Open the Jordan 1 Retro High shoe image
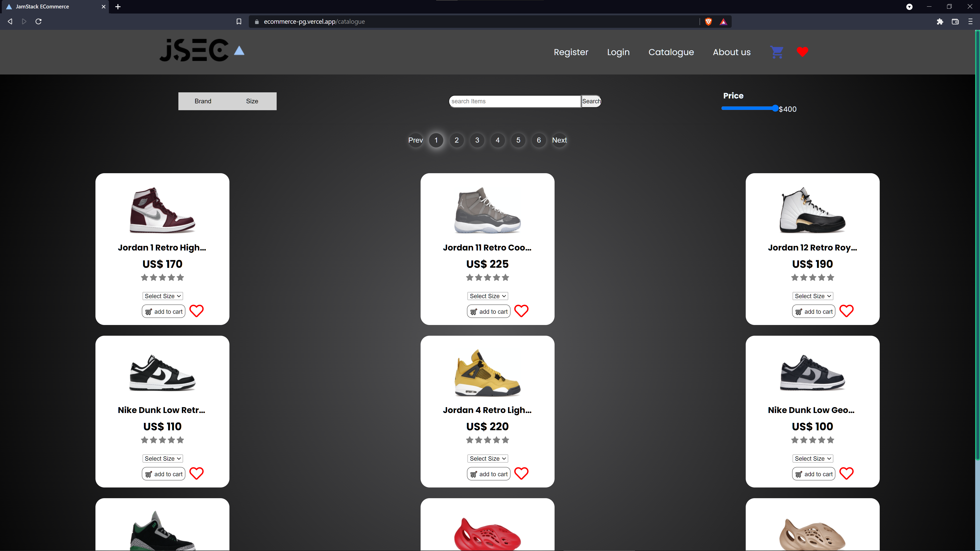Image resolution: width=980 pixels, height=551 pixels. (x=163, y=210)
